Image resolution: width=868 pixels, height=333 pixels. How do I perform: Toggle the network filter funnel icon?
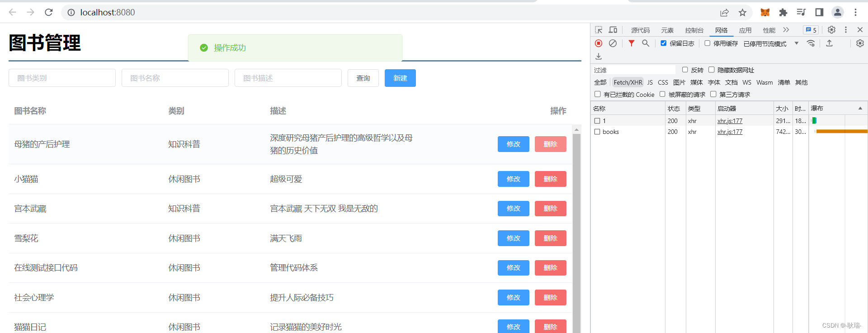(632, 43)
